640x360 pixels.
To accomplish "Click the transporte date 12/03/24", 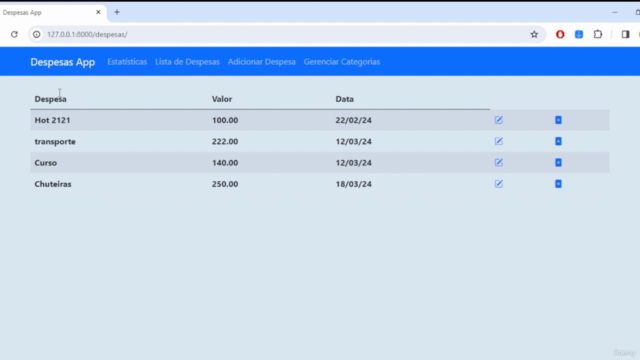I will click(353, 142).
